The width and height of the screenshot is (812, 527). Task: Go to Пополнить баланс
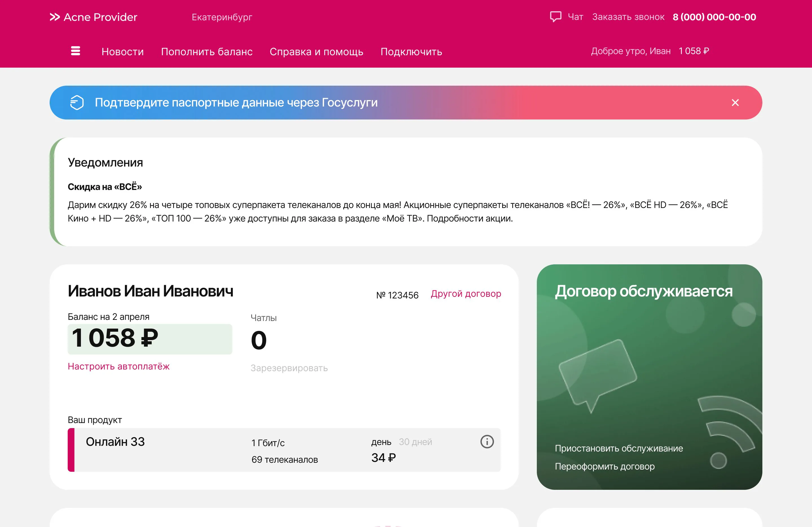click(x=207, y=52)
